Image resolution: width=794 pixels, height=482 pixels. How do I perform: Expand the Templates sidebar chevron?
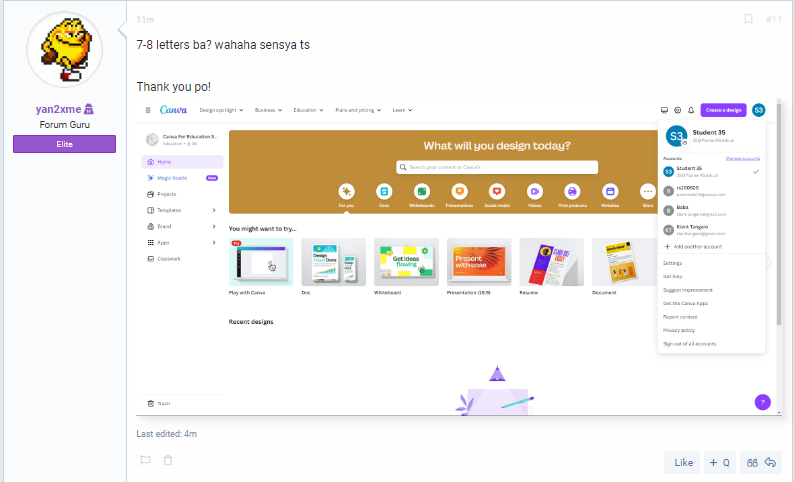[214, 210]
